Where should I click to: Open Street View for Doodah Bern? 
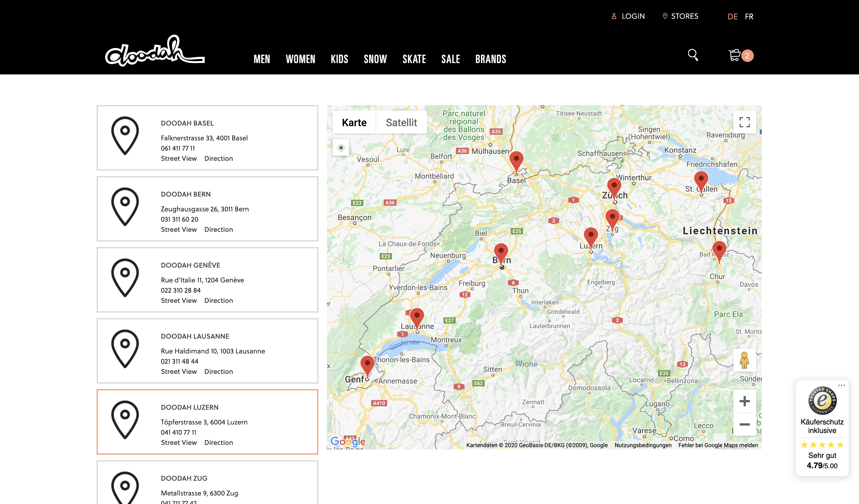click(179, 229)
